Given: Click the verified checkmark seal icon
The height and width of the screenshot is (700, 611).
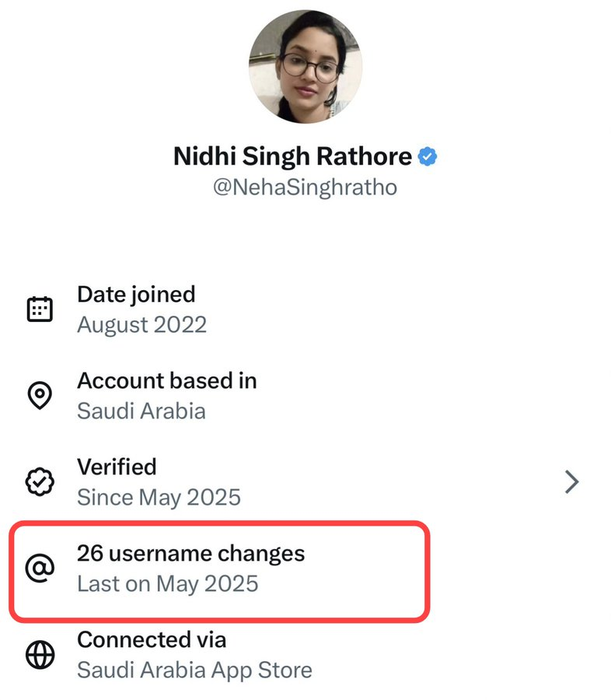Looking at the screenshot, I should pyautogui.click(x=40, y=481).
